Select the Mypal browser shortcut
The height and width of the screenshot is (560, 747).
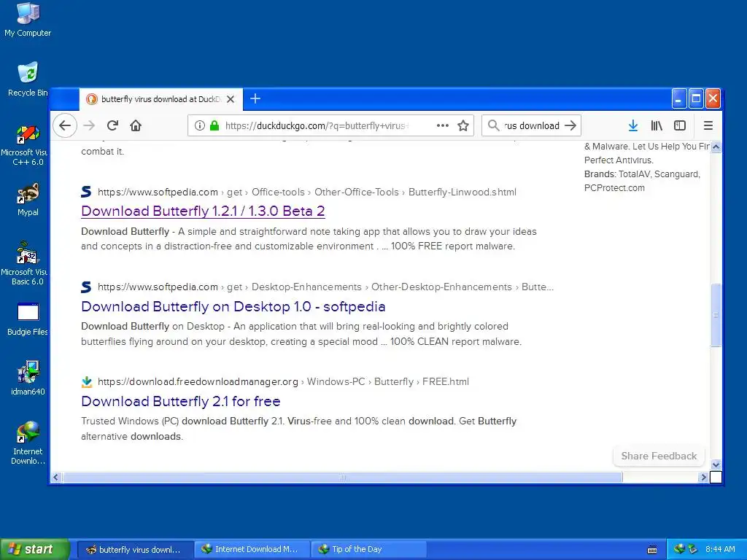28,200
